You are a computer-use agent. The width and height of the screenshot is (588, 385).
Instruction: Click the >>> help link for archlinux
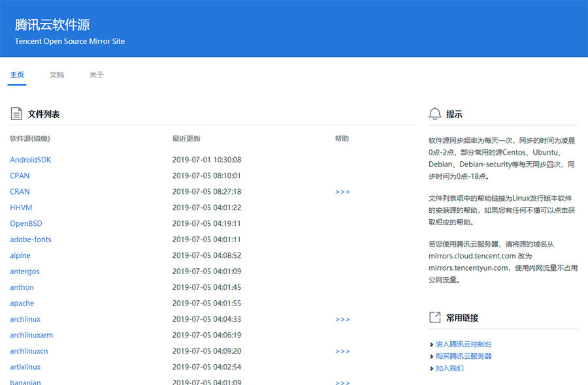[342, 320]
